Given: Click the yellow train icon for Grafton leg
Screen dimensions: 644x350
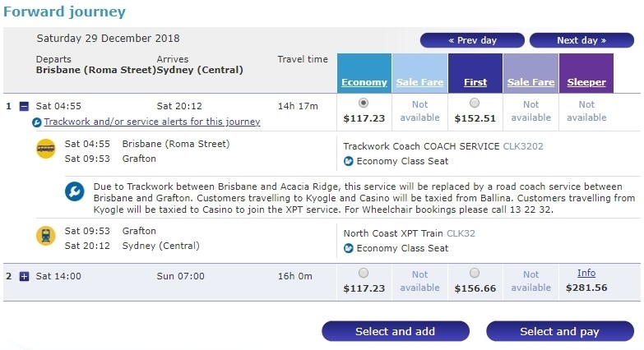Looking at the screenshot, I should (46, 236).
